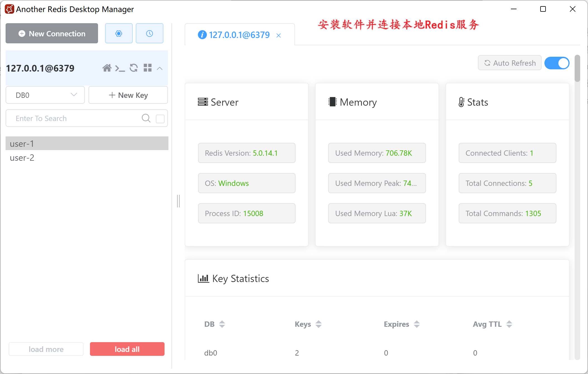Click the Used Memory Peak tag

[x=377, y=183]
